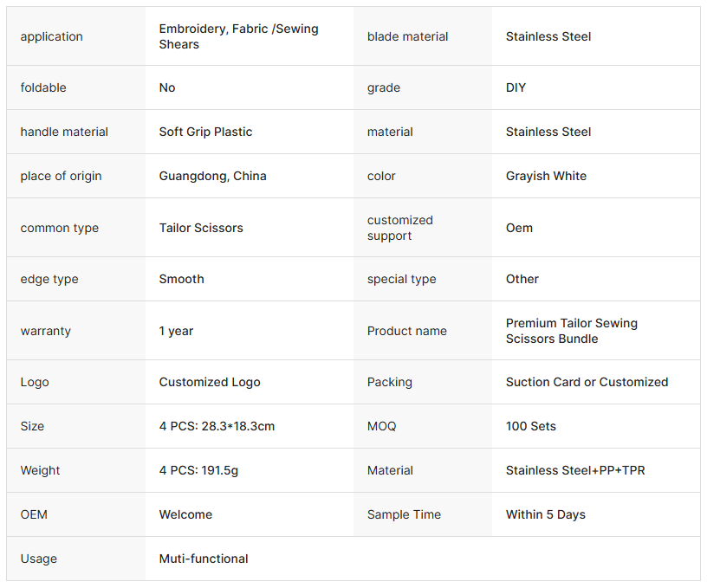
Task: Click the 'customized support' label
Action: [x=399, y=228]
